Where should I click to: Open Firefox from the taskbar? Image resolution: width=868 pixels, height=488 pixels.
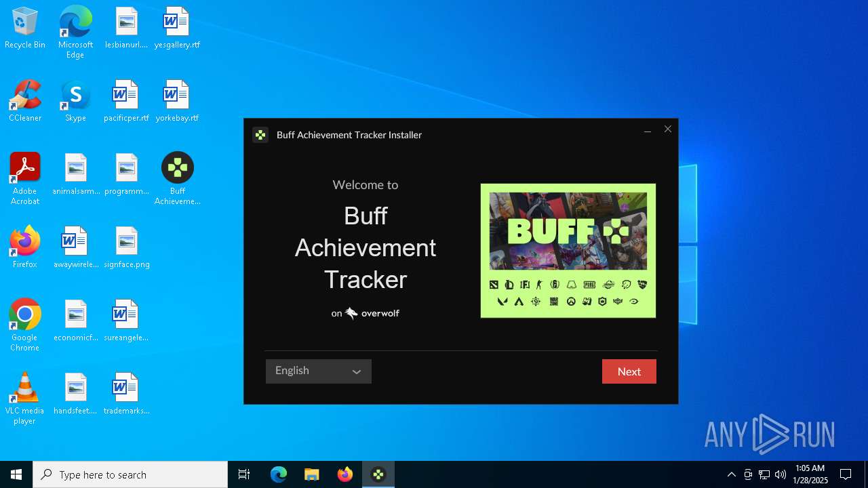[345, 474]
